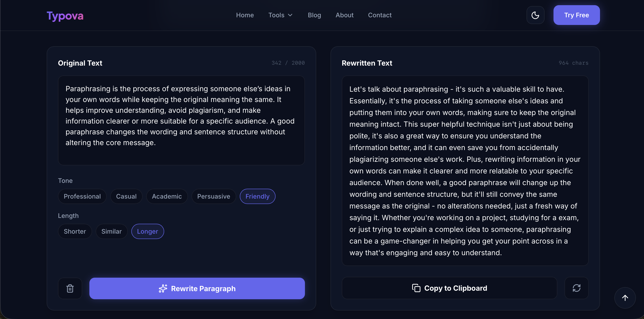Click the chevron next to Tools
This screenshot has width=644, height=319.
click(x=290, y=15)
